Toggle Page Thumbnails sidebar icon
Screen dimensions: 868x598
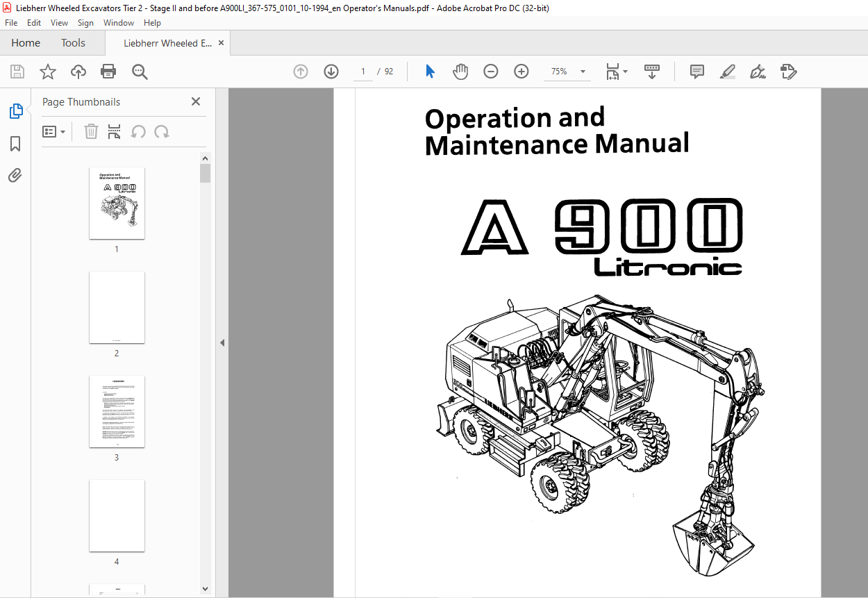[x=15, y=110]
